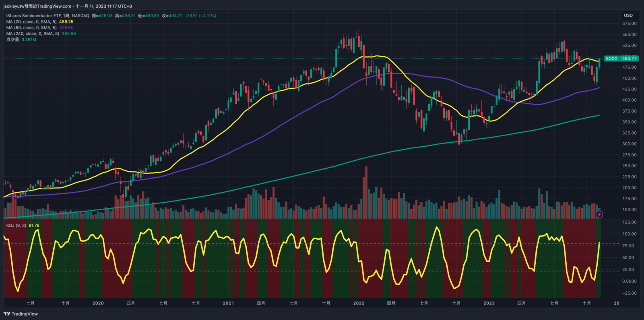The image size is (644, 320).
Task: Select the MA 60 indicator legend
Action: point(31,28)
